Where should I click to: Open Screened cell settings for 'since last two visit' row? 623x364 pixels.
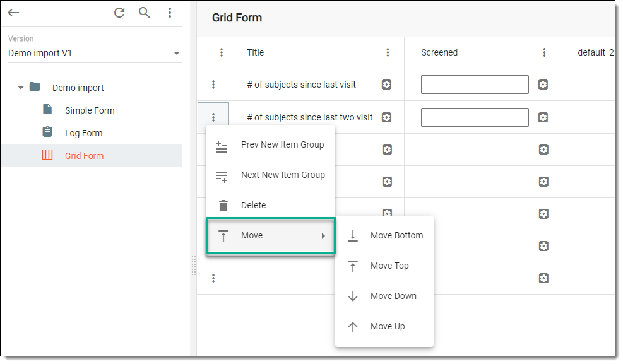click(x=543, y=117)
